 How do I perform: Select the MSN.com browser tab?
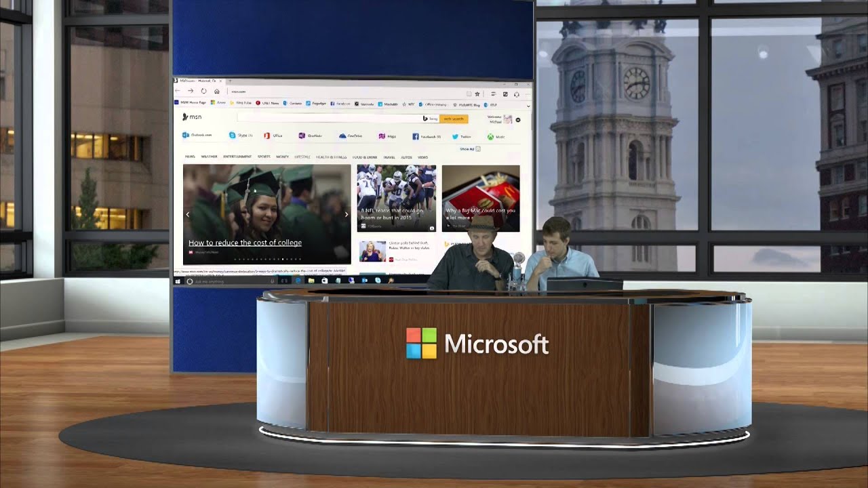point(199,81)
